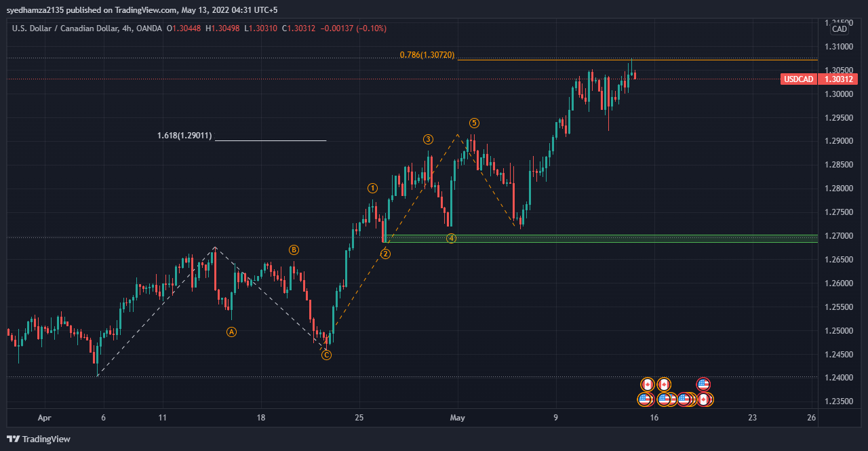
Task: Click the white 1.618 extension line
Action: pos(270,140)
